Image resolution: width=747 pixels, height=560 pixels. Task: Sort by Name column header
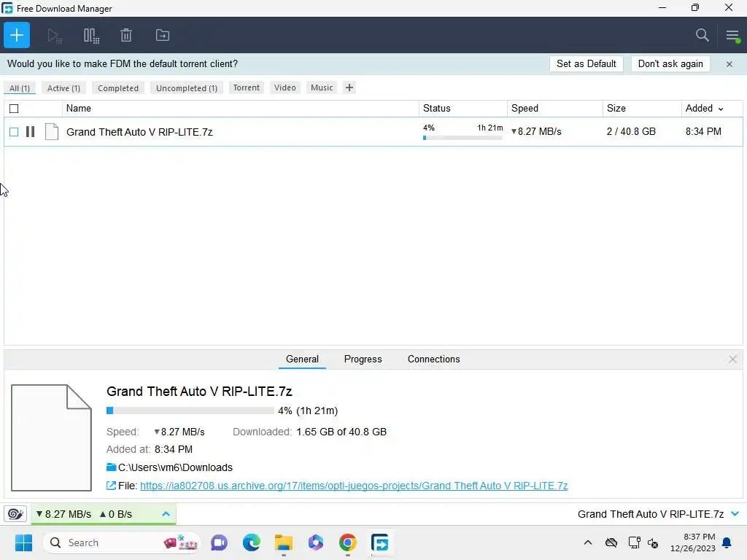click(79, 108)
